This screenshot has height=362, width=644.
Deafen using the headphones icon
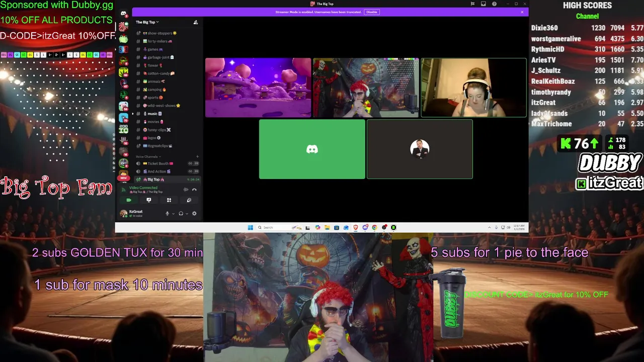(x=181, y=213)
